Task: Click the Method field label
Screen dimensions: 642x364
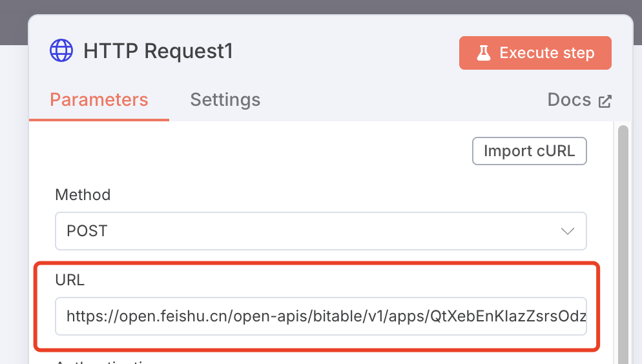Action: point(83,195)
